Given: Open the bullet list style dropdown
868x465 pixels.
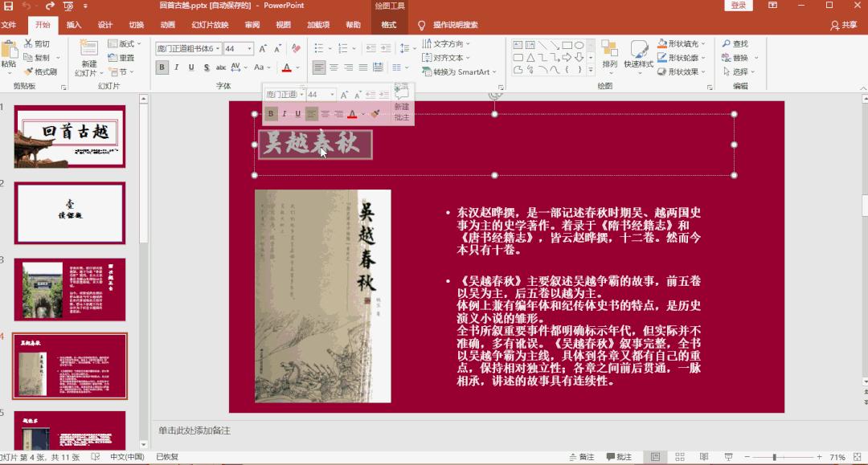Looking at the screenshot, I should point(330,47).
